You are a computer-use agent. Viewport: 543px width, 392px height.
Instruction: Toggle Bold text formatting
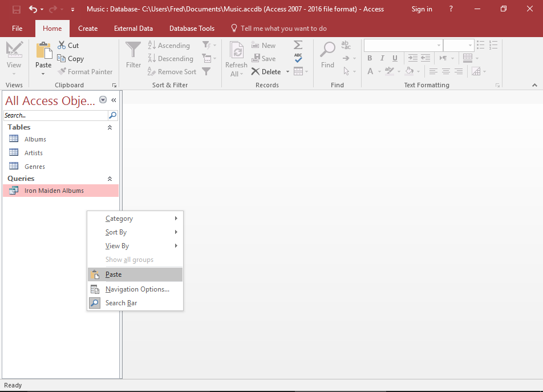[x=370, y=58]
